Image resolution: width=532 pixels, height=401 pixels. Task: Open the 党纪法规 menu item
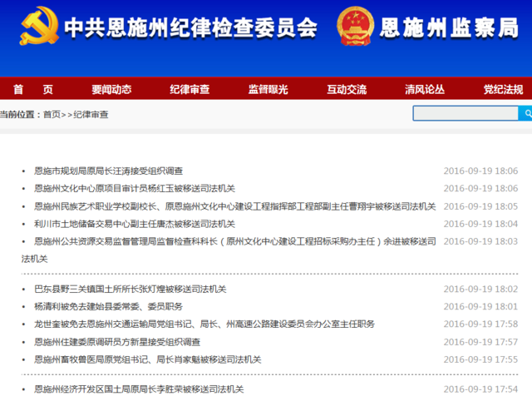[503, 89]
